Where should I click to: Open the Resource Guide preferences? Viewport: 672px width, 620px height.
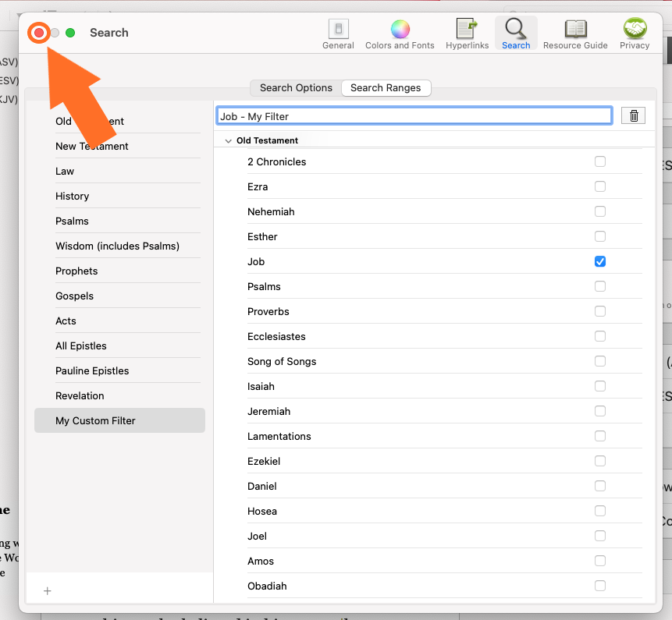575,33
